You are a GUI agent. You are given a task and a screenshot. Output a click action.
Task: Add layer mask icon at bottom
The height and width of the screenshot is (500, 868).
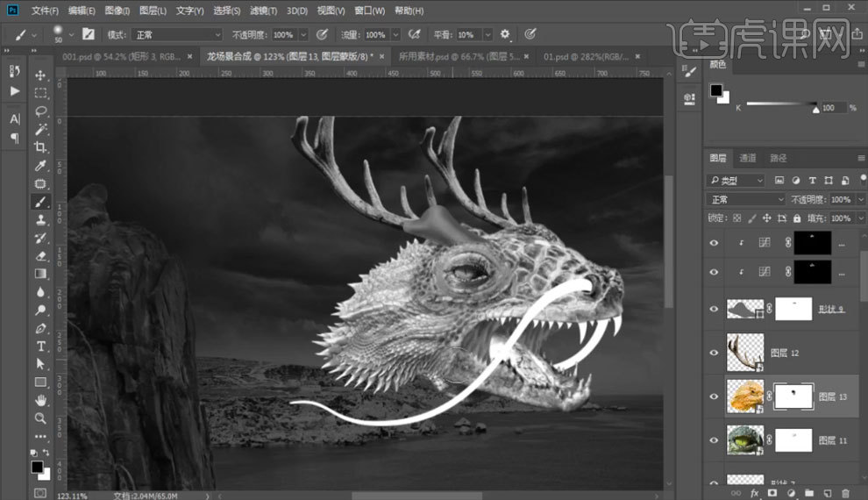point(772,493)
